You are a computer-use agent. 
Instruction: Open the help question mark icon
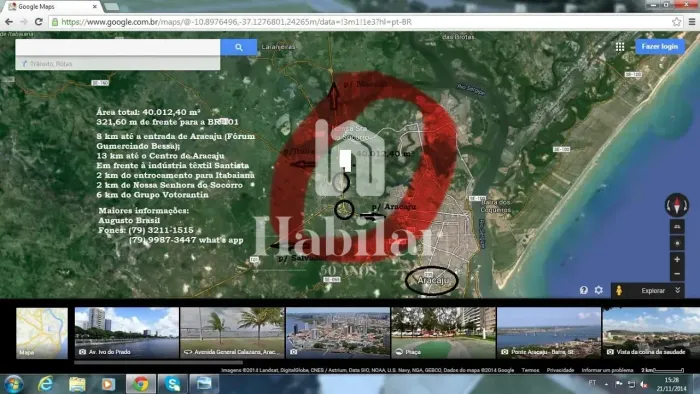pyautogui.click(x=583, y=290)
